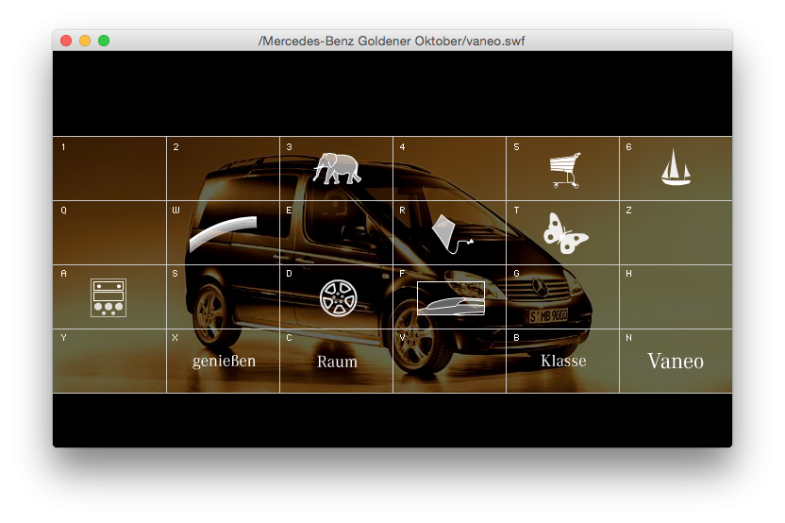The width and height of the screenshot is (785, 523).
Task: Click the grid label C
Action: pyautogui.click(x=289, y=338)
